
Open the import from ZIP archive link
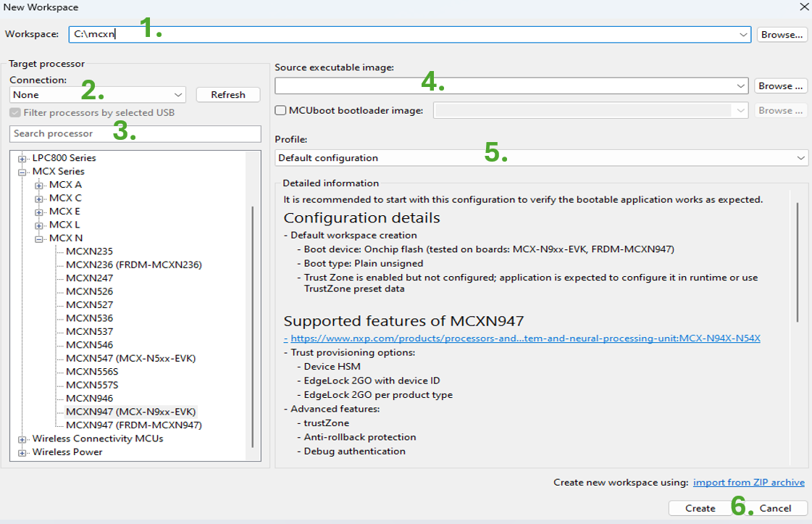click(x=748, y=483)
